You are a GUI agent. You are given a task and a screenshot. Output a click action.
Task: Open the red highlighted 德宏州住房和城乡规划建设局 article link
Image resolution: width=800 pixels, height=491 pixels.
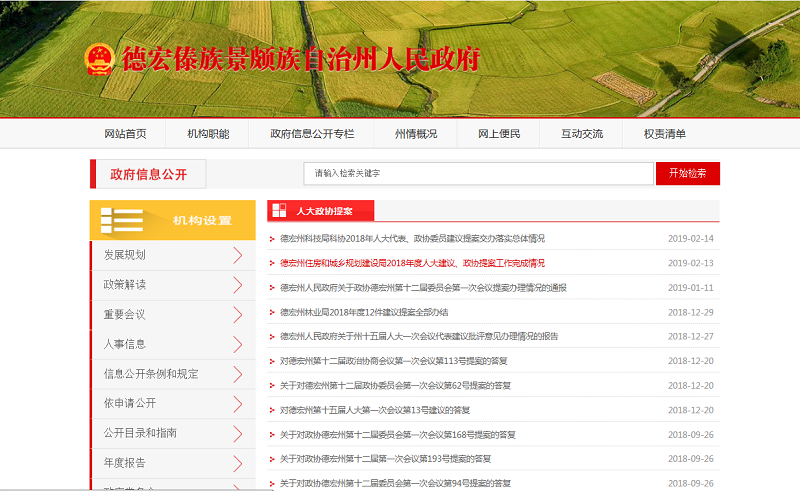click(412, 263)
